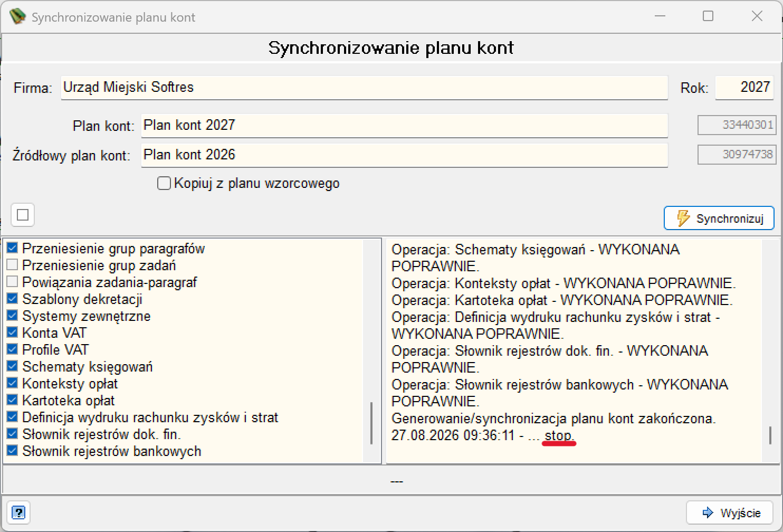
Task: Enable Powiązania zadania-paragraf checkbox
Action: point(12,281)
